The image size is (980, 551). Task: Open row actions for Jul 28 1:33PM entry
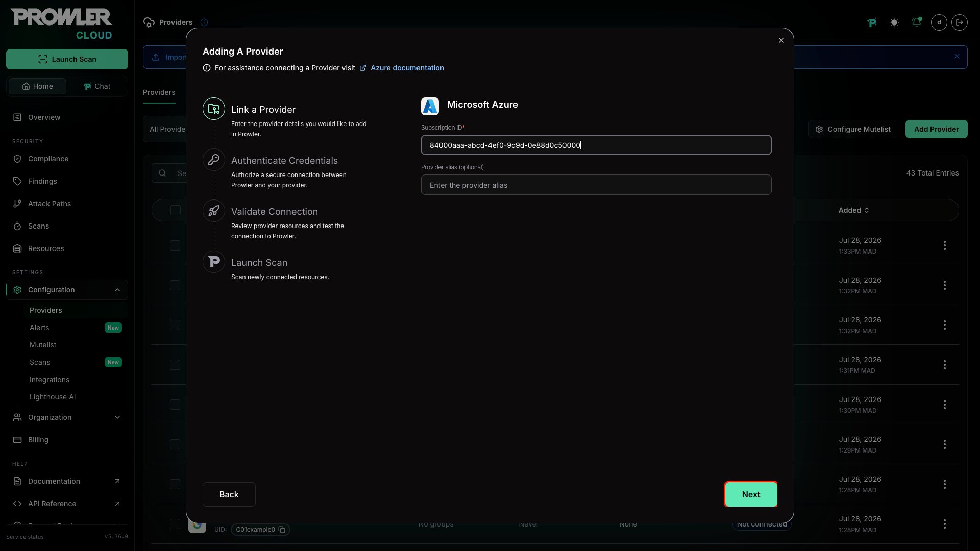(945, 245)
